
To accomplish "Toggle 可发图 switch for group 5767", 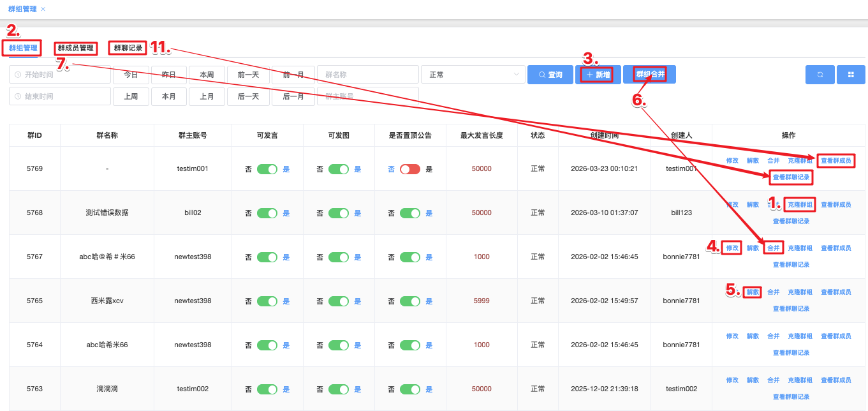I will (x=339, y=257).
